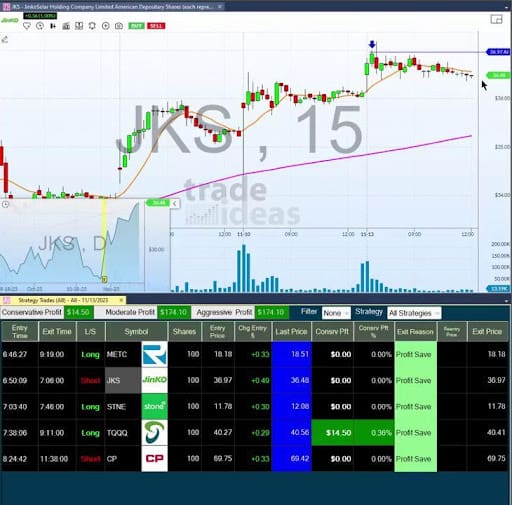Click the TQQQ row logo

(154, 432)
